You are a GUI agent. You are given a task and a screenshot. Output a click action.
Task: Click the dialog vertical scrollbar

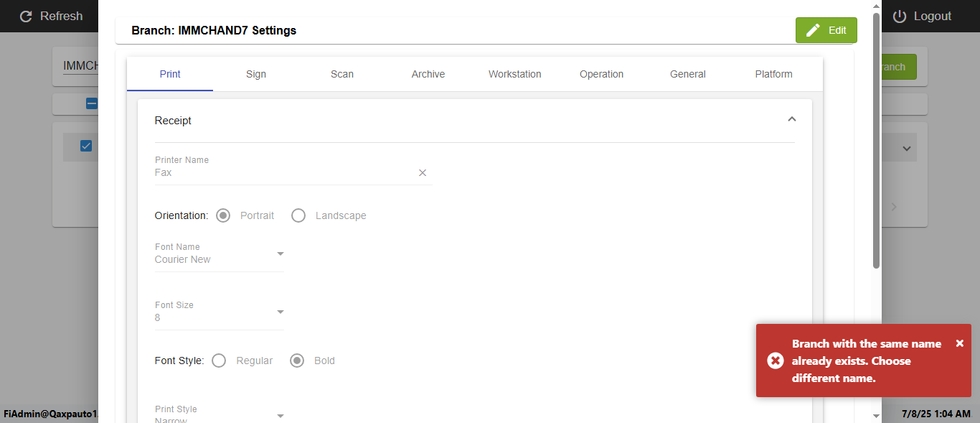(876, 144)
